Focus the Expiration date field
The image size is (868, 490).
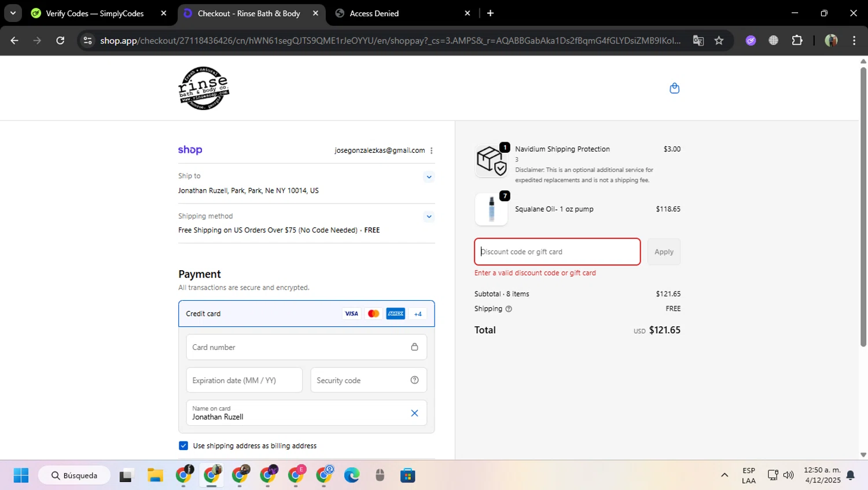pyautogui.click(x=244, y=380)
